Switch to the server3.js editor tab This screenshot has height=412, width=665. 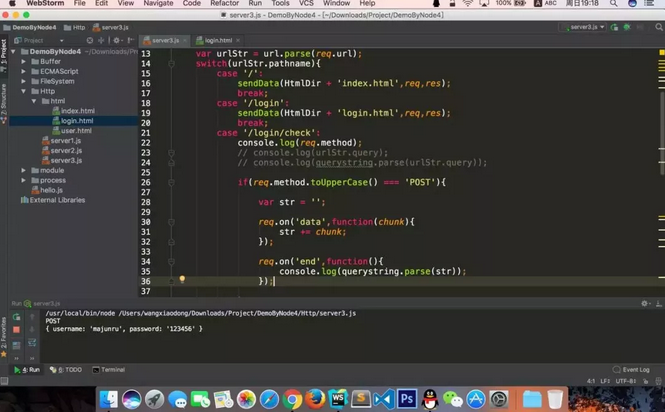coord(165,40)
